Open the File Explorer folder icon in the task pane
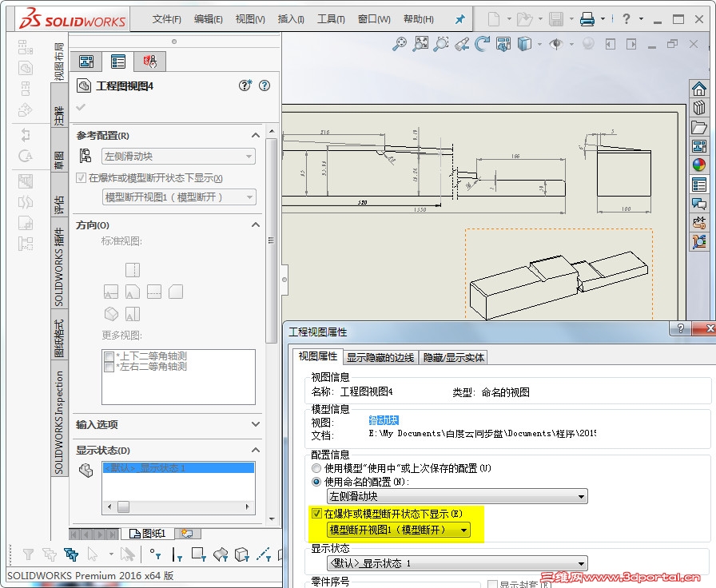The image size is (716, 588). [x=698, y=127]
